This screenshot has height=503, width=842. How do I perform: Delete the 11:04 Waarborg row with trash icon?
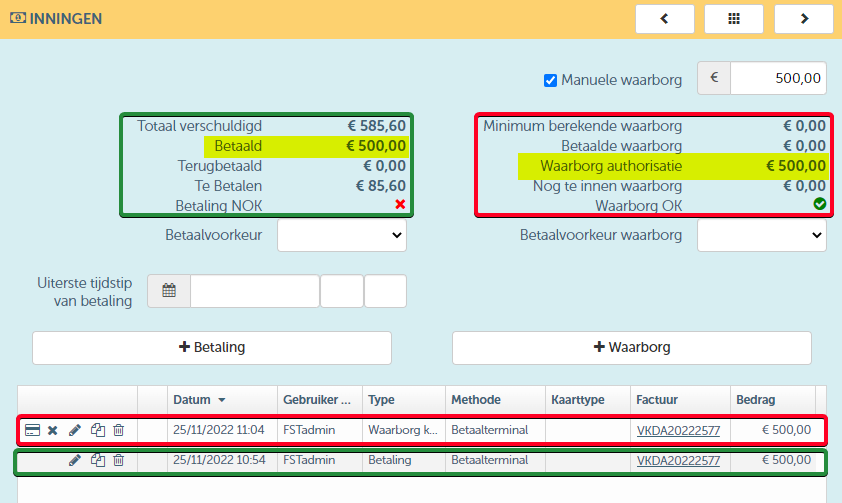click(119, 430)
